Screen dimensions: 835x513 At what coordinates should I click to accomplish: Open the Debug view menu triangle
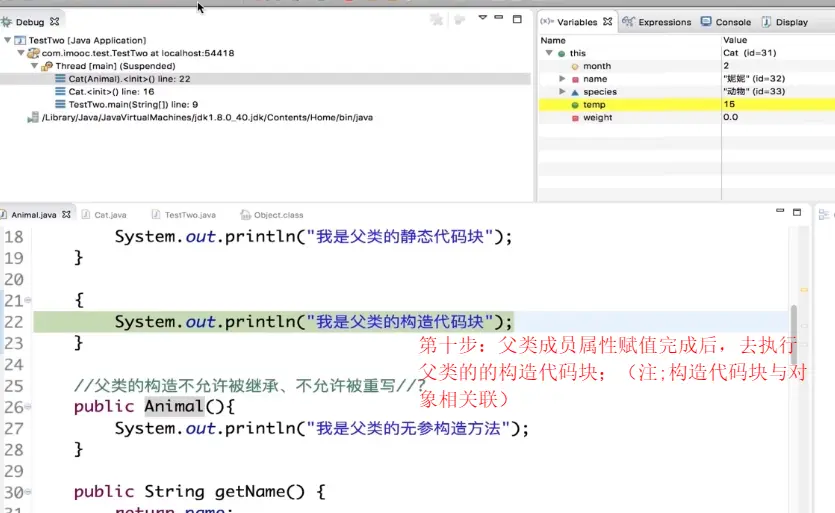482,18
